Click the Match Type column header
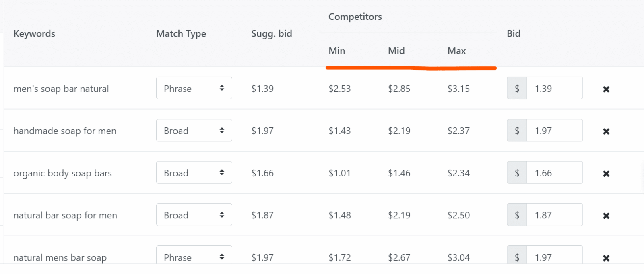 (181, 34)
